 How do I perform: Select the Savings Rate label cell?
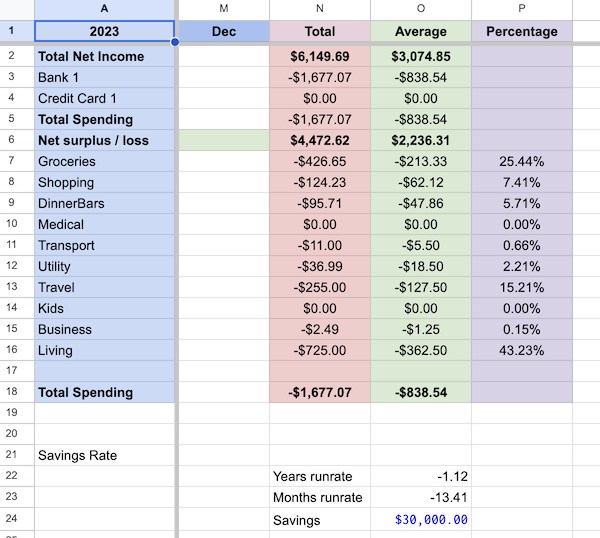tap(104, 455)
